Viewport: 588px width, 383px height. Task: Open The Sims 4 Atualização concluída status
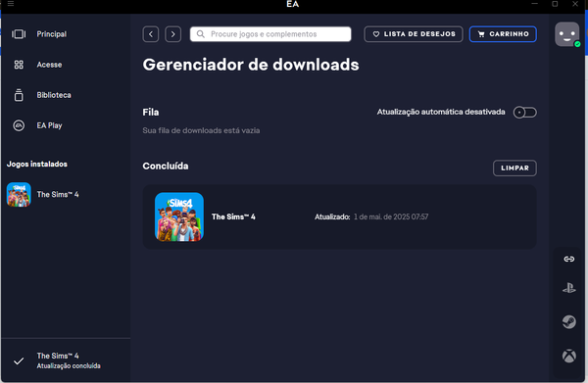pyautogui.click(x=69, y=360)
